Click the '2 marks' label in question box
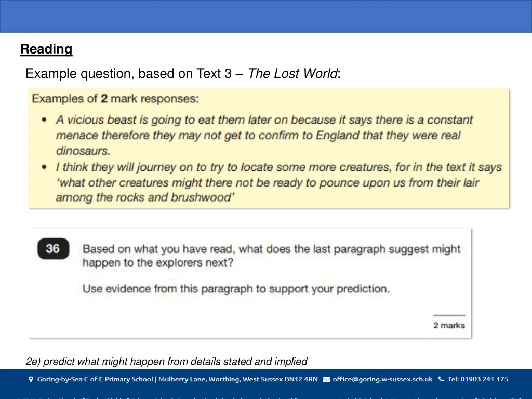Screen dimensions: 532x399 pos(449,325)
